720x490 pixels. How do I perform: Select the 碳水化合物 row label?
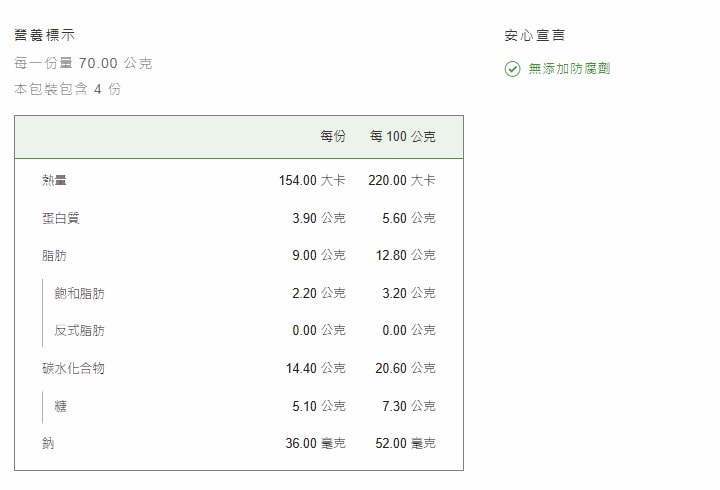pyautogui.click(x=73, y=368)
